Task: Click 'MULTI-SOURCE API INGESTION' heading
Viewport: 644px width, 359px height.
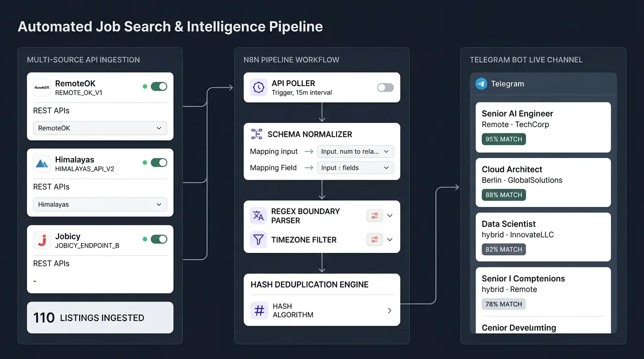Action: point(83,60)
